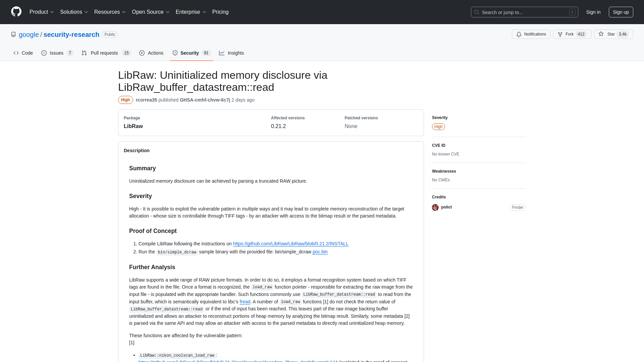Focus the Search or jump to field
Image resolution: width=644 pixels, height=362 pixels.
(524, 12)
